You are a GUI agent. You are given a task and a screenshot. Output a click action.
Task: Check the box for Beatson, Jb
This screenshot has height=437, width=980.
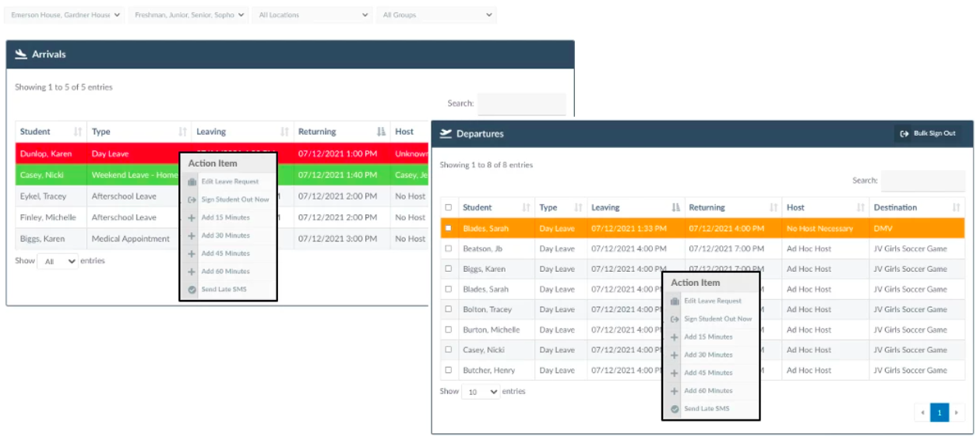click(448, 248)
